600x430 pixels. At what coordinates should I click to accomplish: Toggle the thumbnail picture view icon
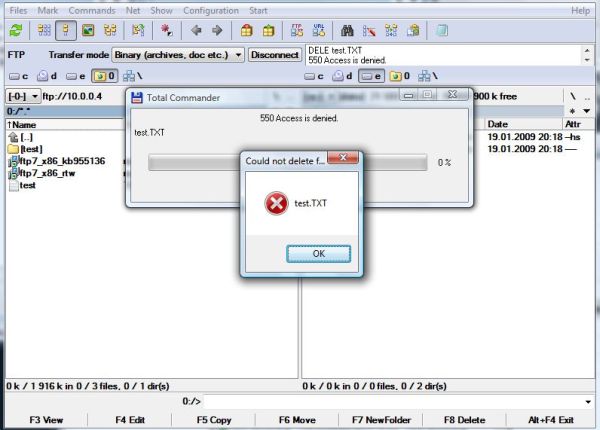[x=88, y=30]
